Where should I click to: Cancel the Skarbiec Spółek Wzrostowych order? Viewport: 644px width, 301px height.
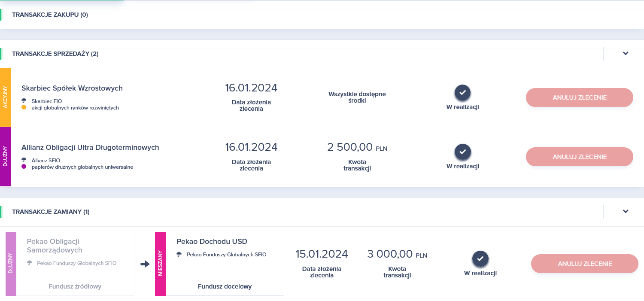pyautogui.click(x=580, y=97)
